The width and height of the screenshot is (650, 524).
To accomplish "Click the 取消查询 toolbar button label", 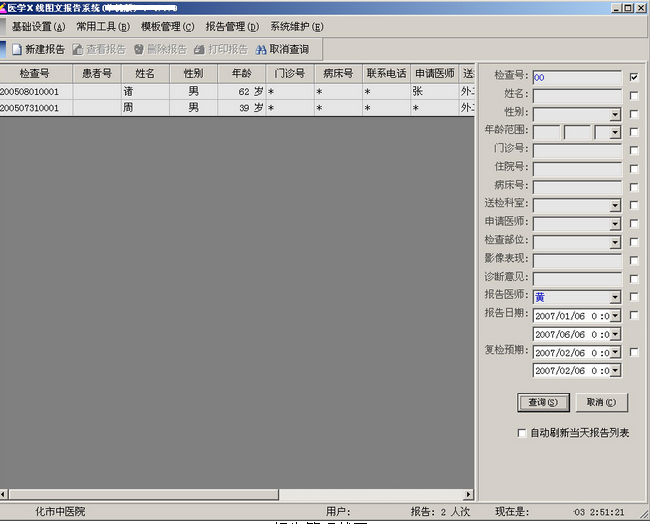I will point(289,49).
